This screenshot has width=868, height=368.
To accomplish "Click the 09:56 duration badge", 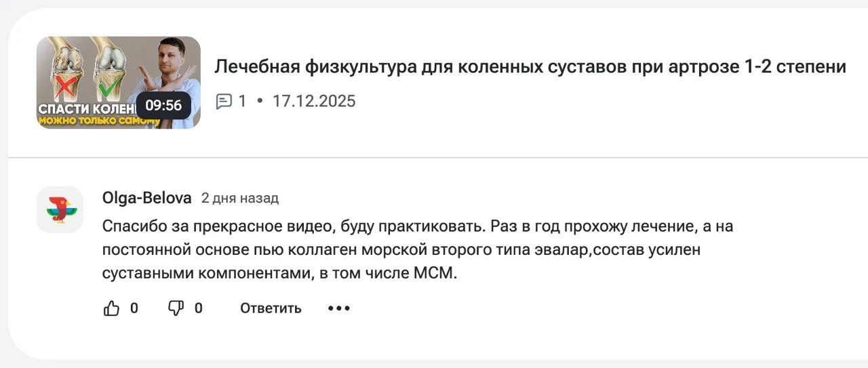I will [x=163, y=105].
